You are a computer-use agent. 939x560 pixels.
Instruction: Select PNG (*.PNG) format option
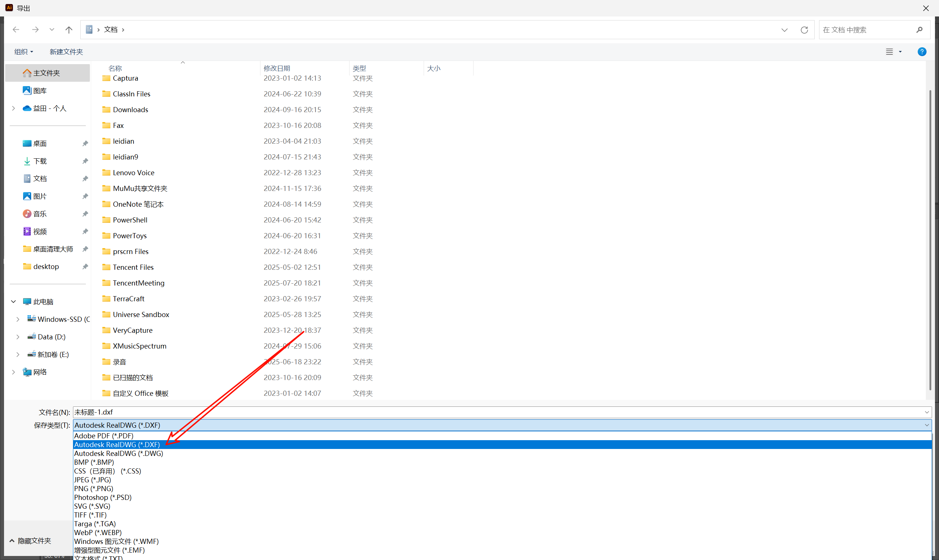tap(94, 488)
